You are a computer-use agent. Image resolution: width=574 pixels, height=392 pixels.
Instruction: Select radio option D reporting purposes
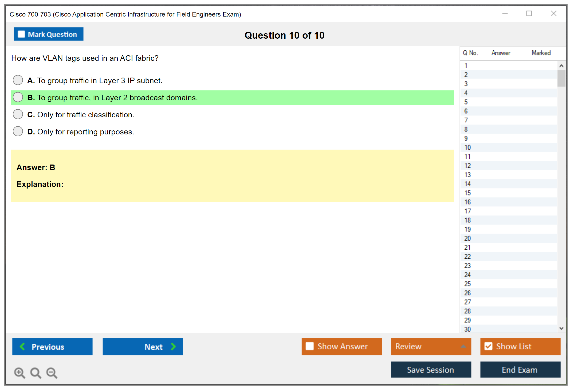pos(18,131)
